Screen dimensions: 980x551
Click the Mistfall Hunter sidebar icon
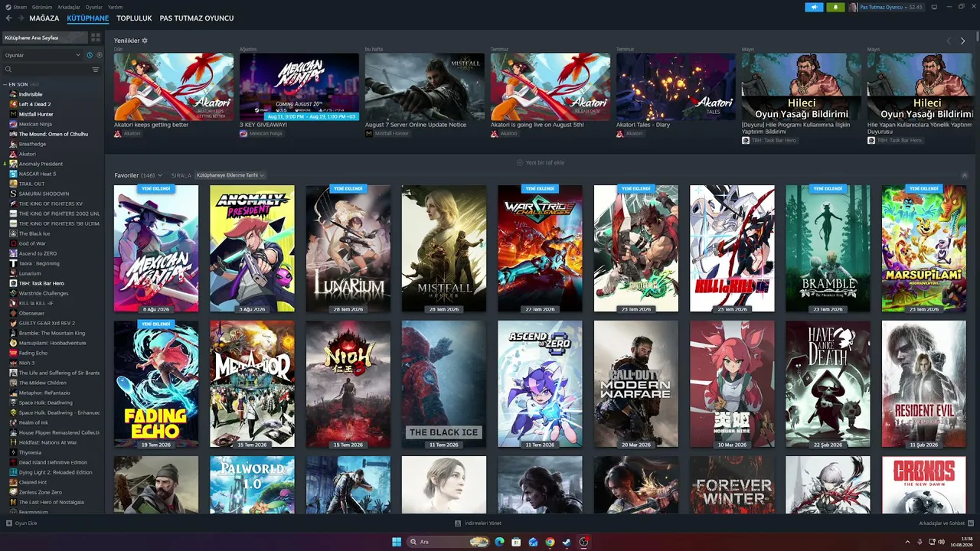click(13, 114)
